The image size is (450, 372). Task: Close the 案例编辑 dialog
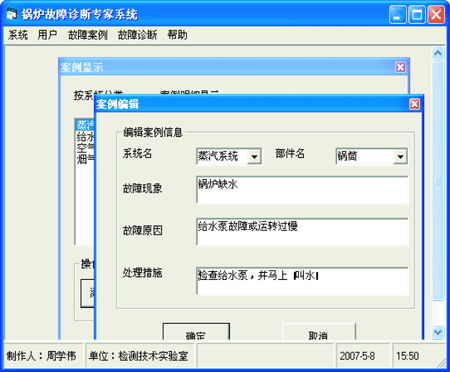click(x=414, y=104)
